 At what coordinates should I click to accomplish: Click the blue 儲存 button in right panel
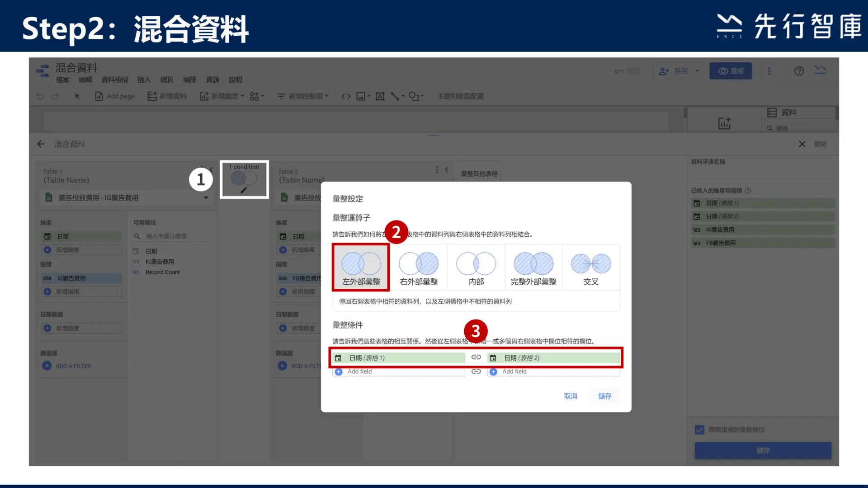coord(763,450)
